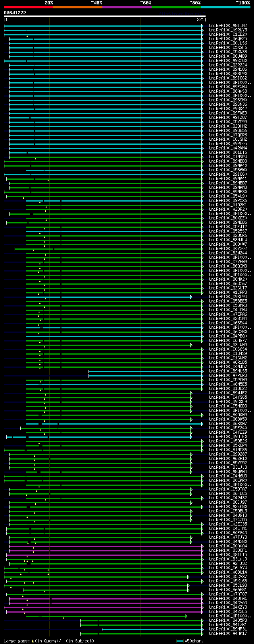
Task: Select hit UniRef100_B9WJF2
Action: point(228,393)
